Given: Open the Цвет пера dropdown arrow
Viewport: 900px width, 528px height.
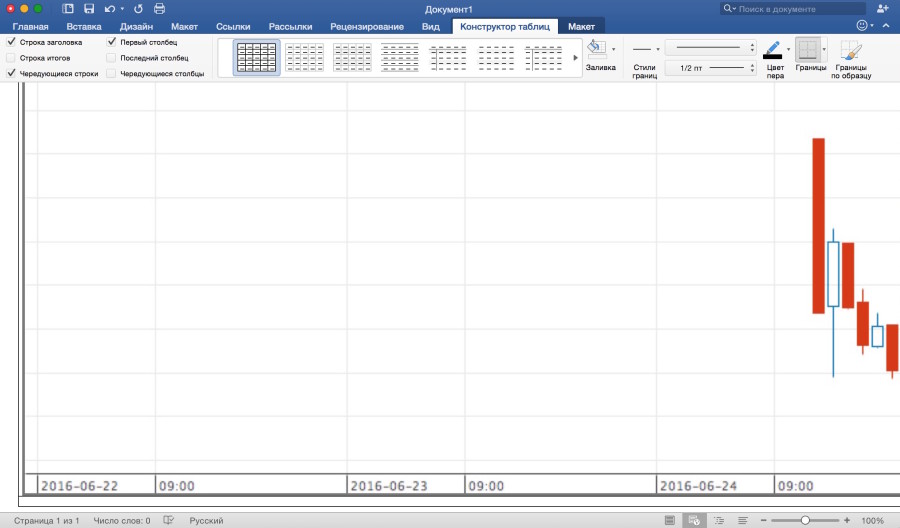Looking at the screenshot, I should (x=788, y=49).
